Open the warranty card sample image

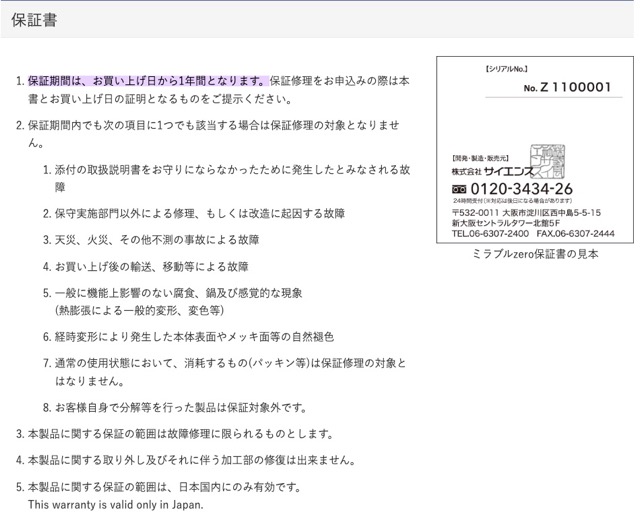(x=534, y=150)
